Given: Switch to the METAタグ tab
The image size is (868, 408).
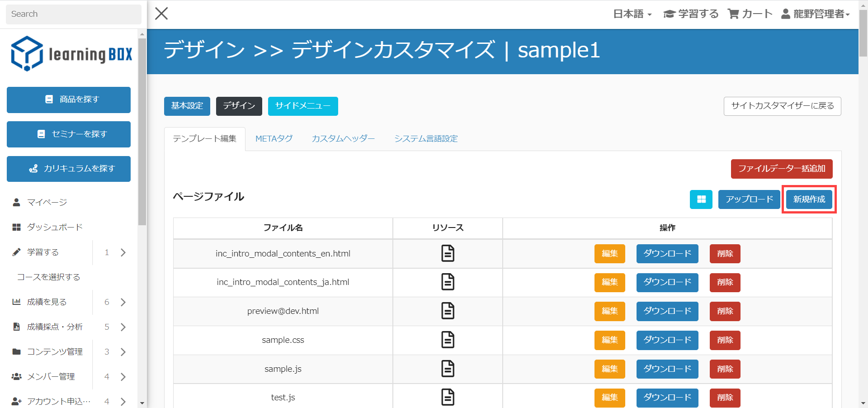Looking at the screenshot, I should (x=274, y=139).
